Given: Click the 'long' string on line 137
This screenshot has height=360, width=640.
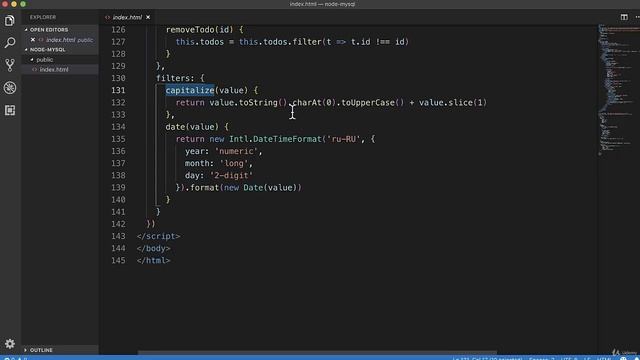Looking at the screenshot, I should (234, 163).
